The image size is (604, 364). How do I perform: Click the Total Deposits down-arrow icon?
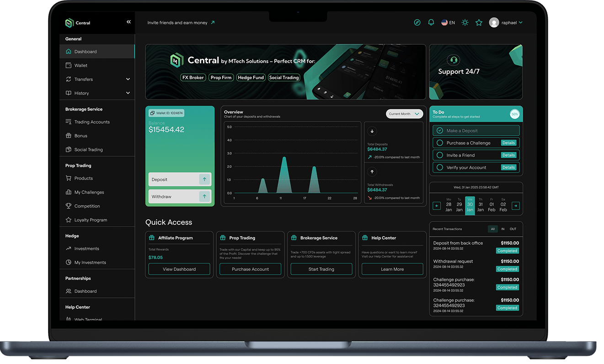372,131
